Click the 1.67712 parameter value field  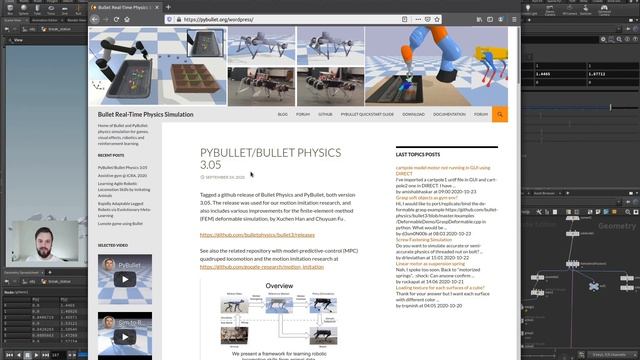pos(613,74)
